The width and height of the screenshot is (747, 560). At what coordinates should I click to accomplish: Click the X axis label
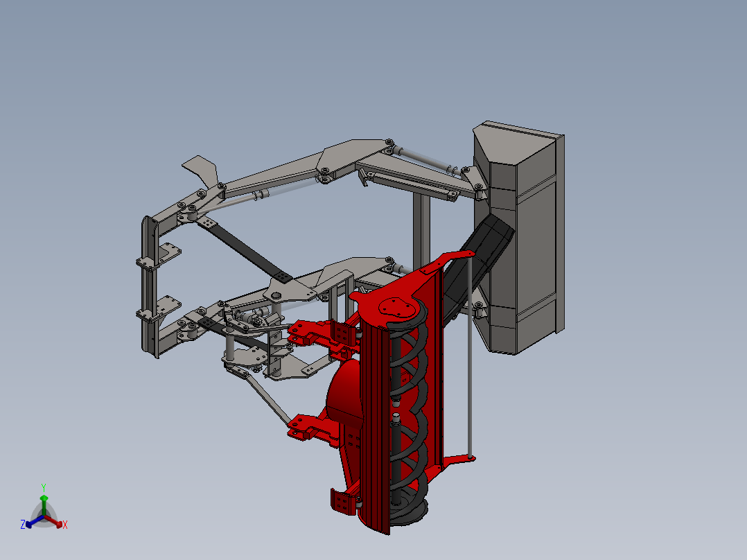click(x=65, y=525)
